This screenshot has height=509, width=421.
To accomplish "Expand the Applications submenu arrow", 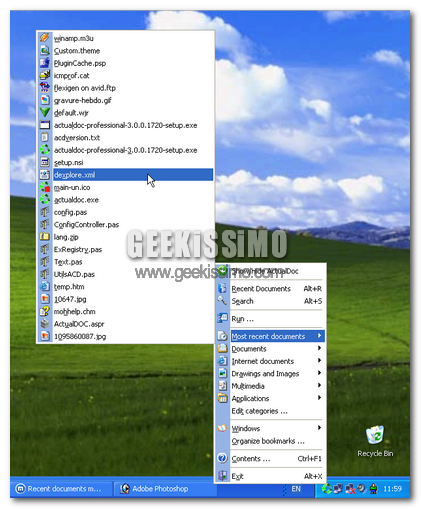I will click(319, 398).
